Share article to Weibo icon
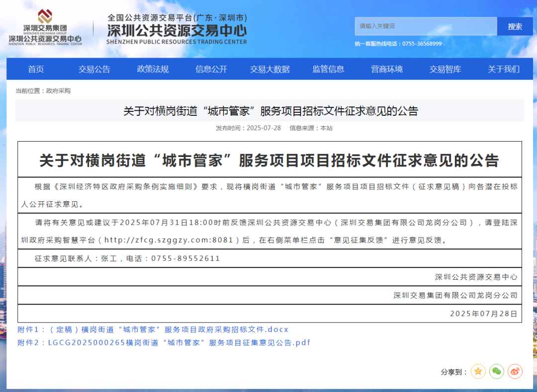 [515, 371]
